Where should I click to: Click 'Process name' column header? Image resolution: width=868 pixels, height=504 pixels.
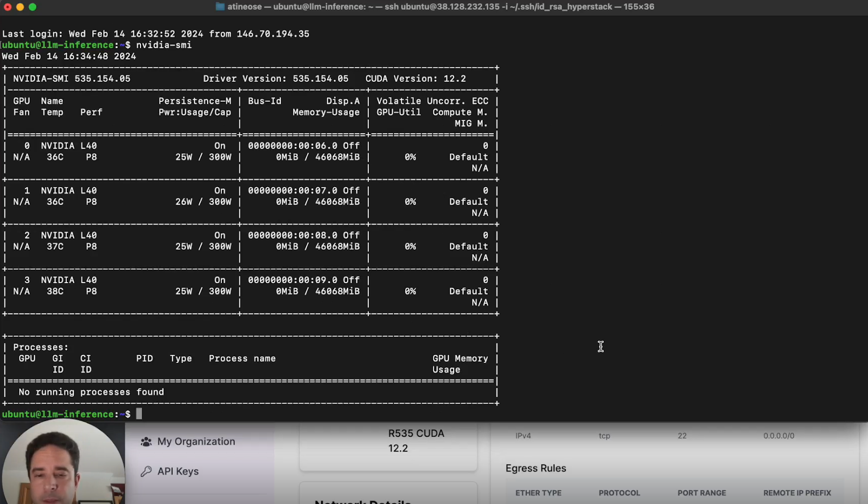[x=242, y=359]
